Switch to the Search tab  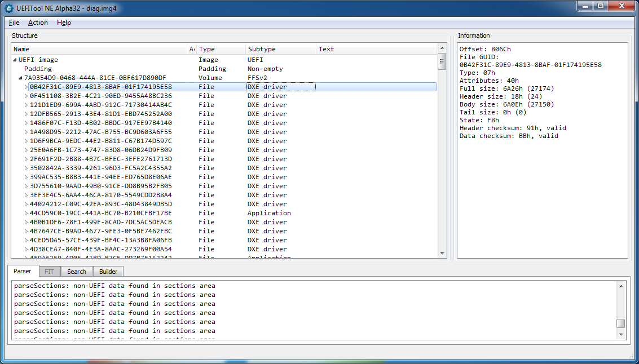[77, 272]
